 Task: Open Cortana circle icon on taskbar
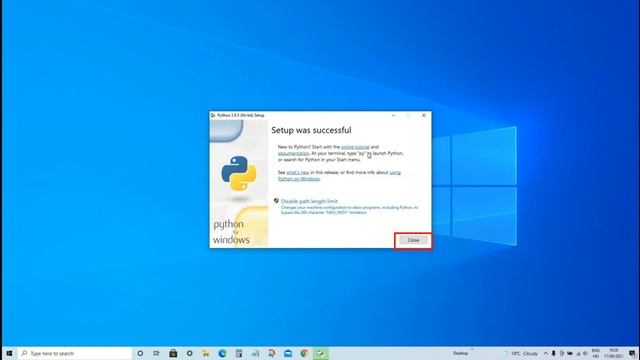[140, 353]
